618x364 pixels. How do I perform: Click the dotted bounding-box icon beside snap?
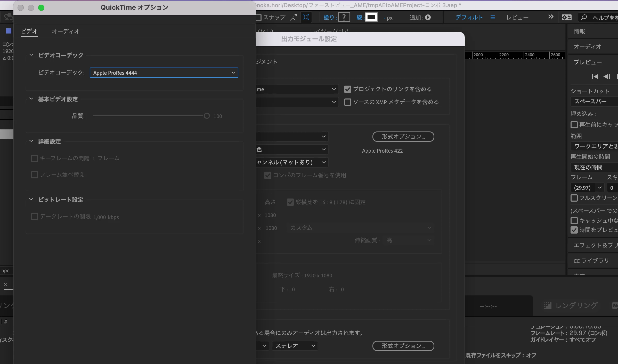306,17
